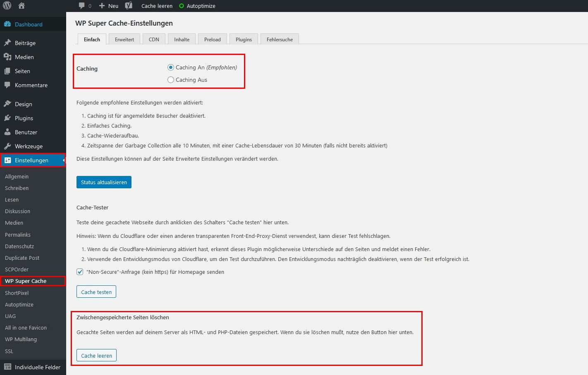Open the Seiten menu label
Screen dimensions: 588x375
(x=22, y=71)
